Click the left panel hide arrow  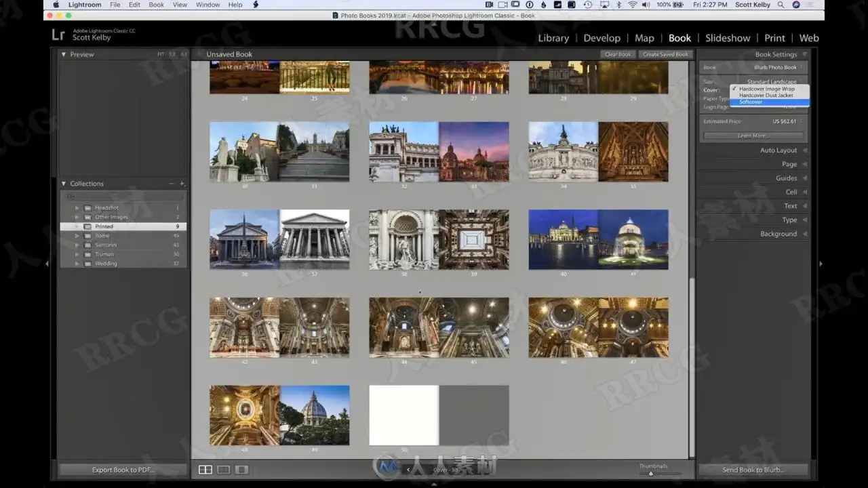47,264
